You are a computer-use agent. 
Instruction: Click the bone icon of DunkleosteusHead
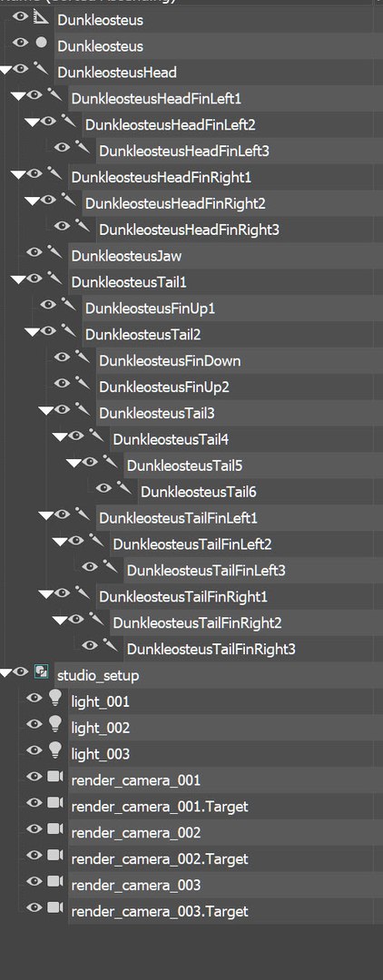(41, 69)
